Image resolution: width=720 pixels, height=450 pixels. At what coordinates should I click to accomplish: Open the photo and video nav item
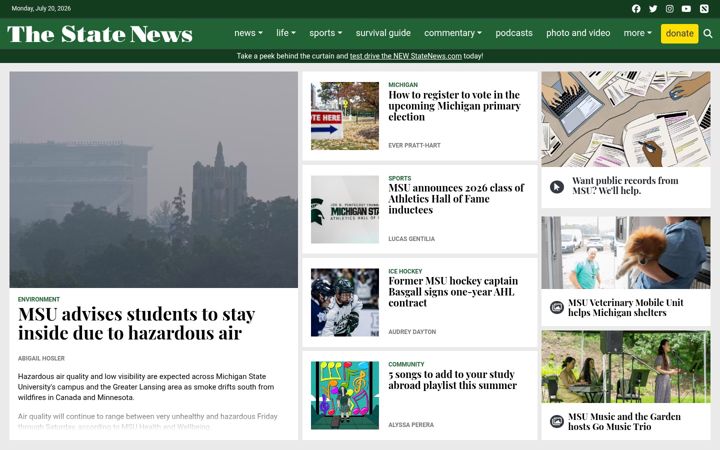click(578, 33)
